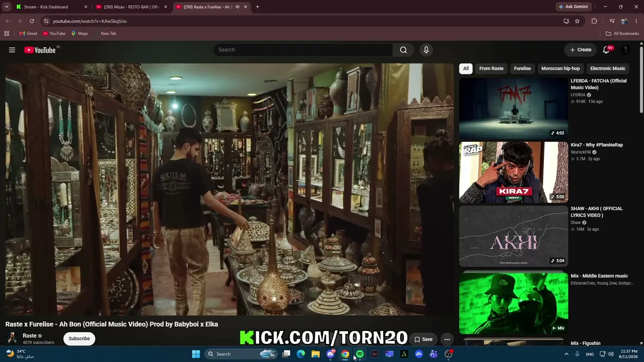Open Ask Gemini in Chrome
Image resolution: width=644 pixels, height=362 pixels.
coord(573,7)
